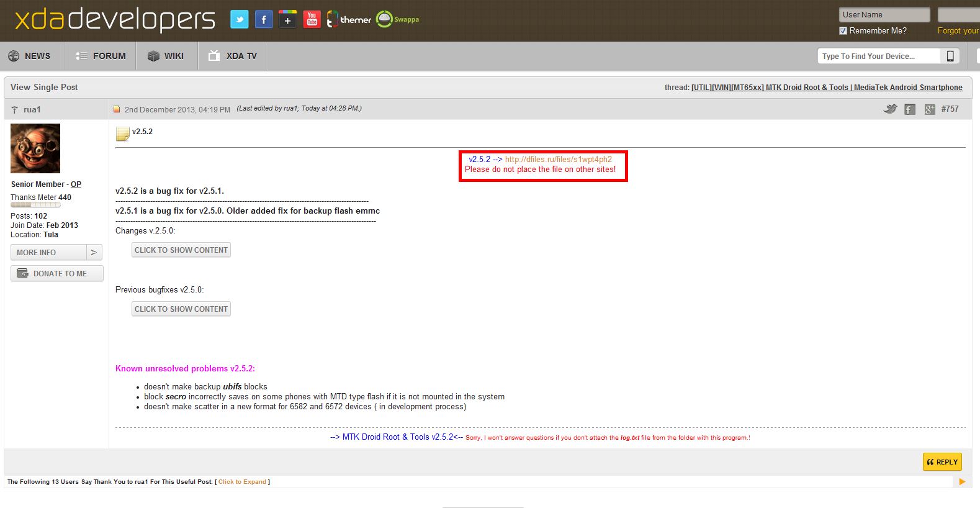
Task: Click the Google Plus icon in header
Action: click(287, 20)
